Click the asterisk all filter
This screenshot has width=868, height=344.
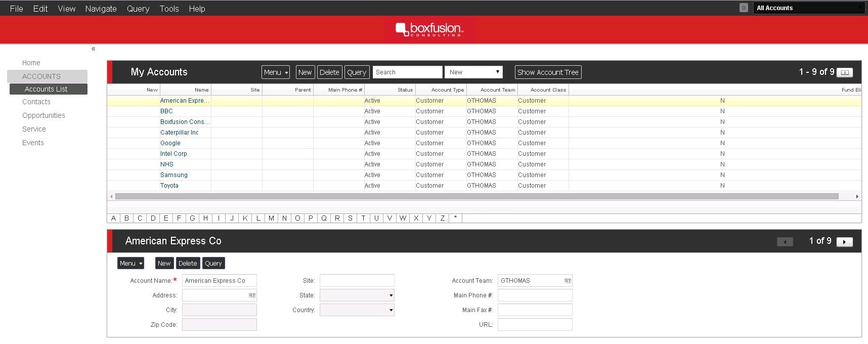coord(456,219)
